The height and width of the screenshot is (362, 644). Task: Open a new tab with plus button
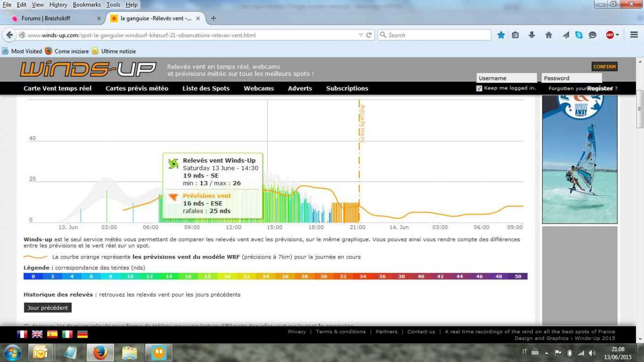(213, 18)
